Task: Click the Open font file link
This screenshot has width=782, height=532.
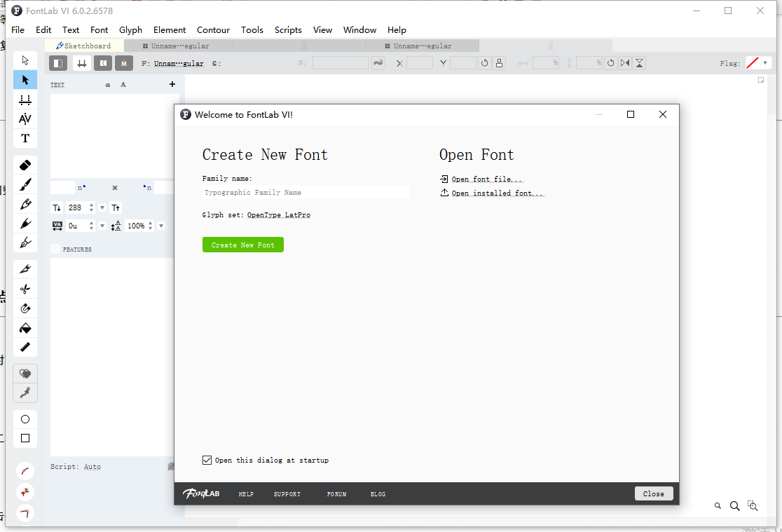Action: (x=487, y=179)
